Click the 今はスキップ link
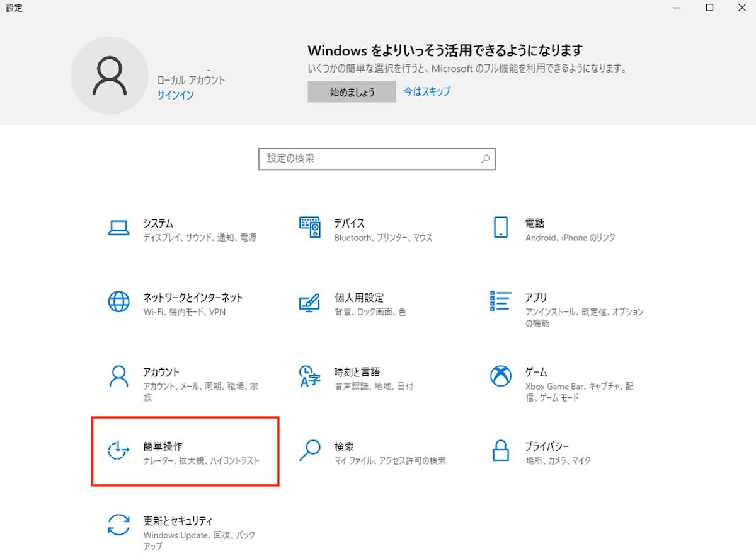The image size is (756, 553). point(427,91)
